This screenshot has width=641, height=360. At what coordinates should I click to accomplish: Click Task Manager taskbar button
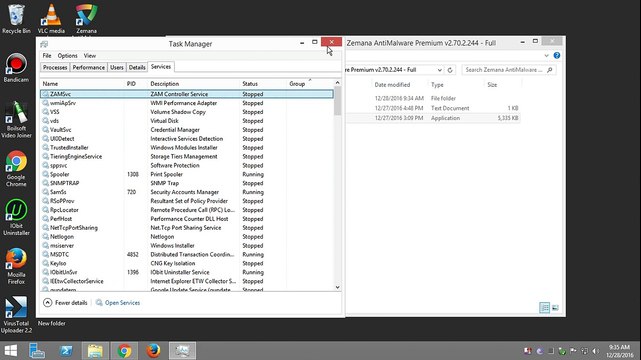182,351
